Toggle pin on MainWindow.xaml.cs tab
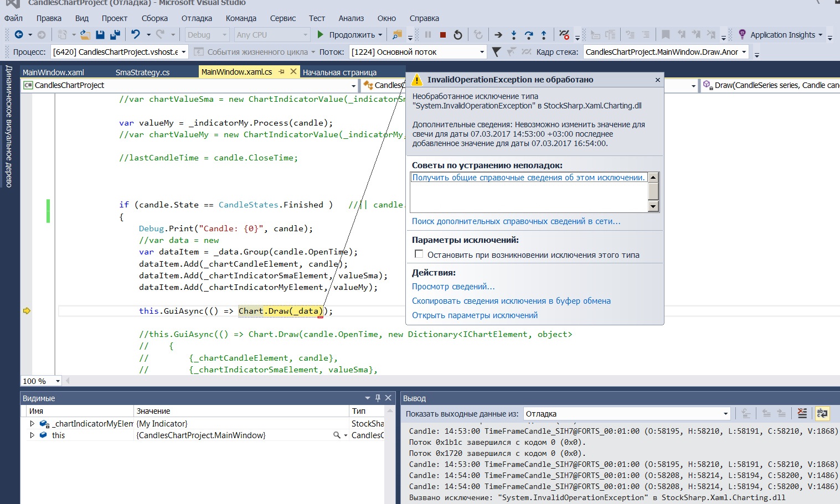 click(281, 72)
